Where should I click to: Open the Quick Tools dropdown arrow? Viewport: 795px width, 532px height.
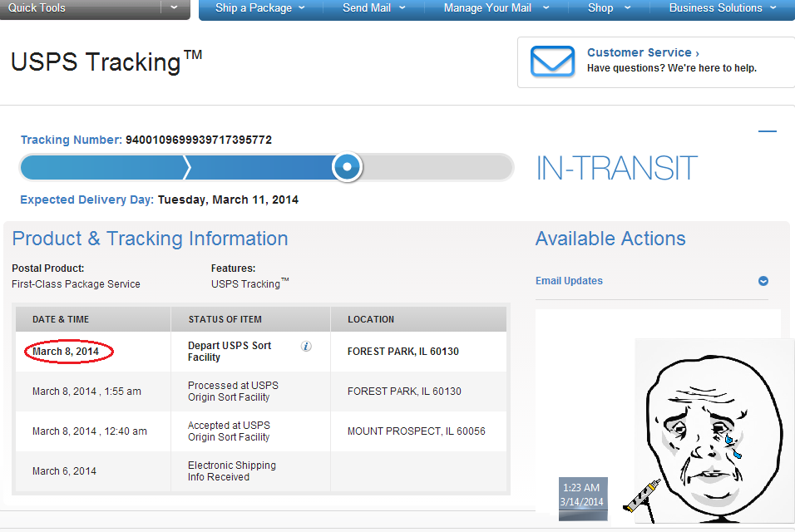[174, 7]
